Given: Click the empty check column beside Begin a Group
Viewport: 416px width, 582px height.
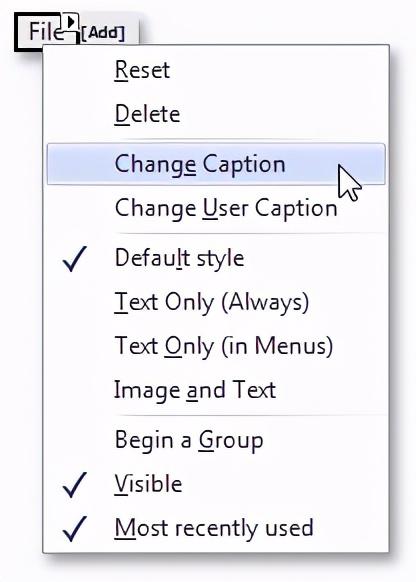Looking at the screenshot, I should [x=75, y=440].
